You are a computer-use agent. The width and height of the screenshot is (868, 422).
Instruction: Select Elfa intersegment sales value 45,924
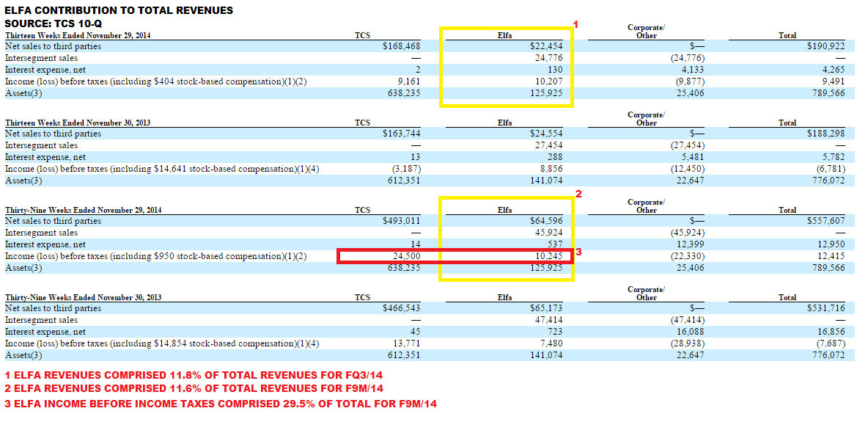point(549,233)
